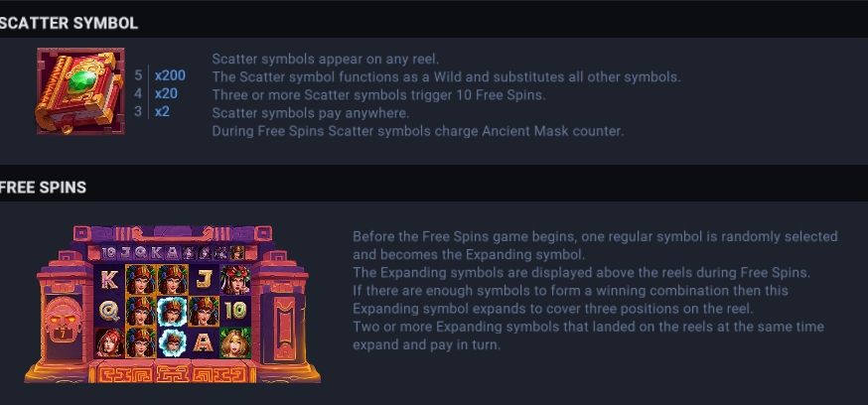
Task: Click the x2 payout for 3 scatters
Action: (162, 112)
